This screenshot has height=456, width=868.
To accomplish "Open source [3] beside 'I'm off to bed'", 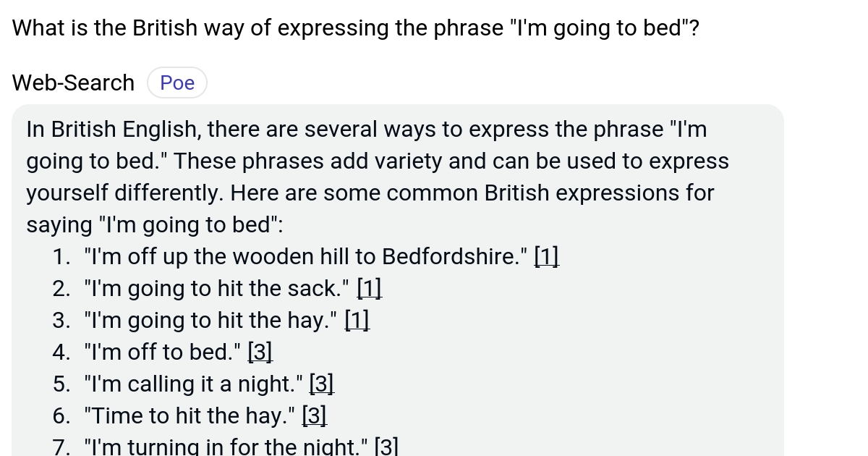I will point(260,351).
